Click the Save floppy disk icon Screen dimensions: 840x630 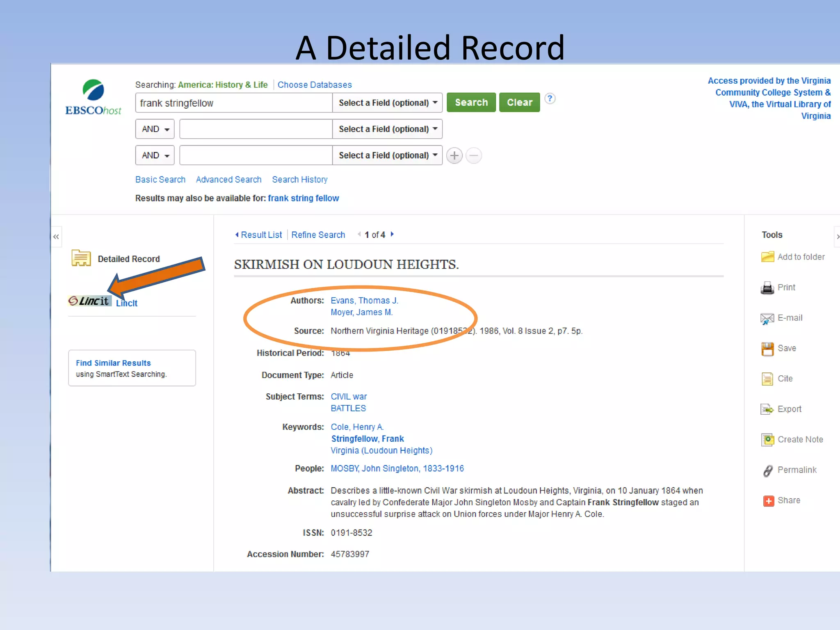pos(767,349)
